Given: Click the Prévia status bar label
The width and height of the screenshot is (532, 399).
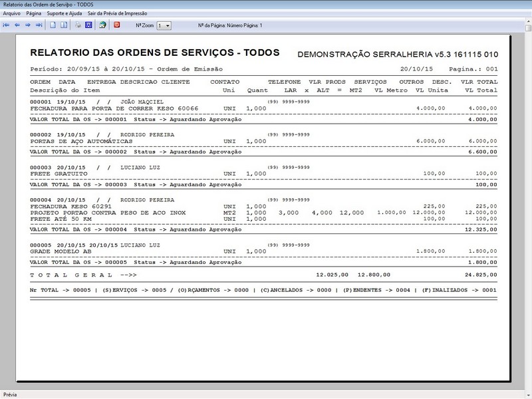Looking at the screenshot, I should [10, 394].
